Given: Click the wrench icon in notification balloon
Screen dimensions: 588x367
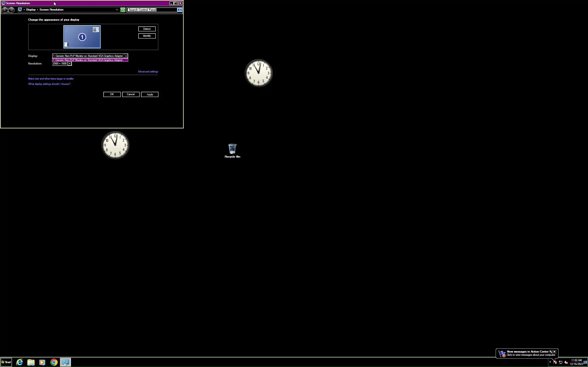Looking at the screenshot, I should (x=551, y=351).
